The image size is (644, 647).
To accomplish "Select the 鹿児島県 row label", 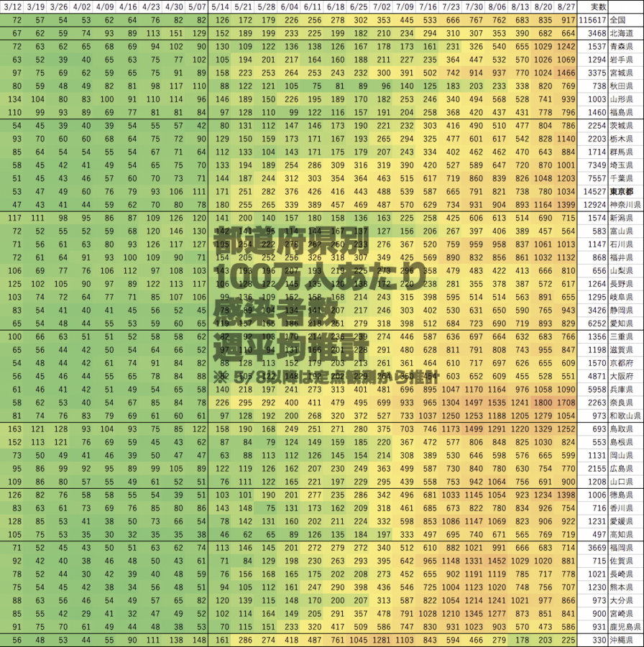I will point(625,627).
